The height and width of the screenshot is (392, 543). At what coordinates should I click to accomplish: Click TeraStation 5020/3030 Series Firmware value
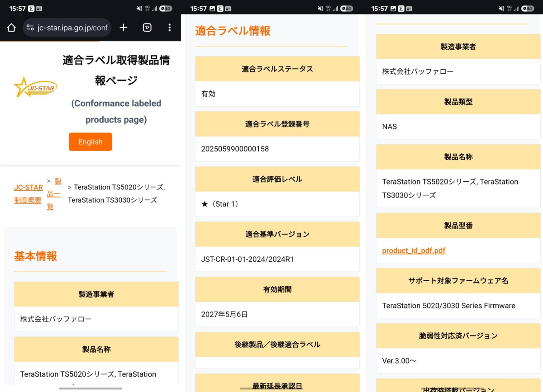449,306
